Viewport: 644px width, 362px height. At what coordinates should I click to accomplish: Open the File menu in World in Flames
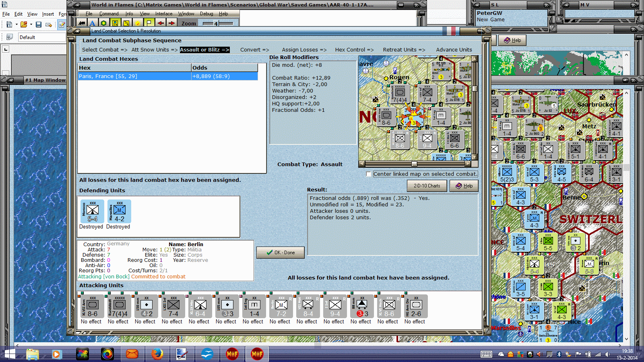click(x=89, y=14)
